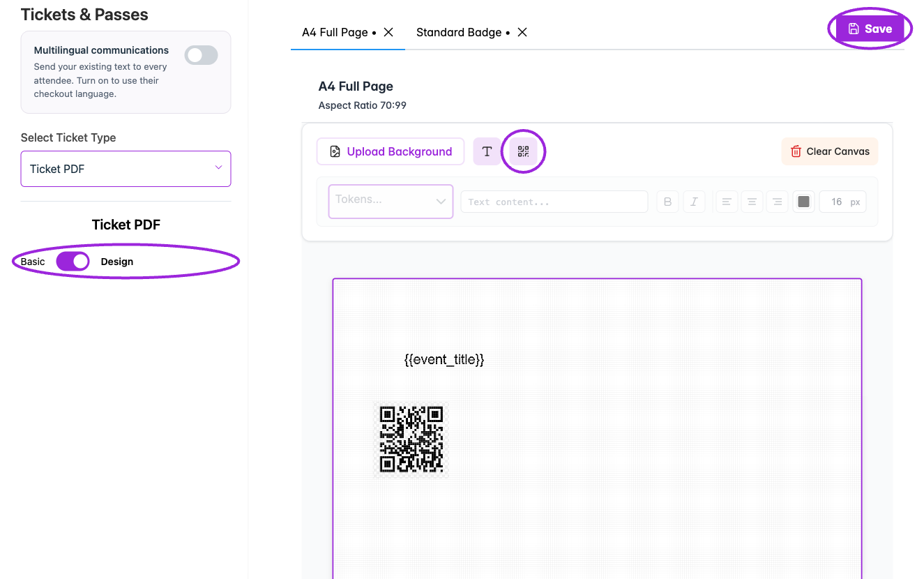Click the Clear Canvas button

point(830,151)
